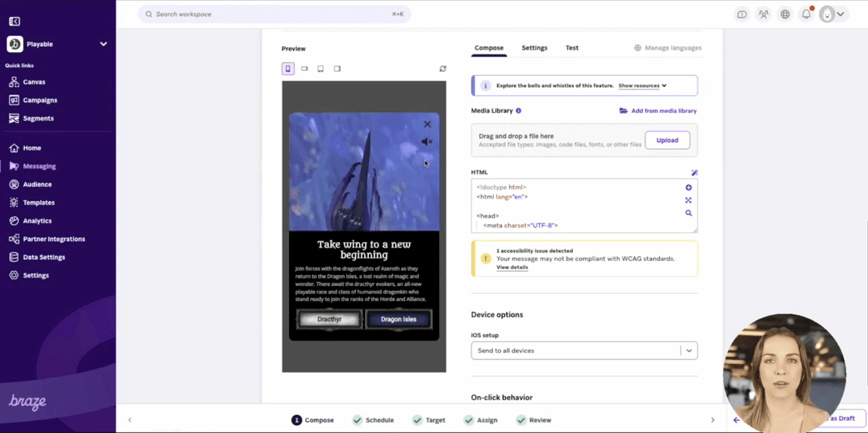Viewport: 868px width, 433px height.
Task: Click the Analytics pie chart icon
Action: tap(14, 221)
